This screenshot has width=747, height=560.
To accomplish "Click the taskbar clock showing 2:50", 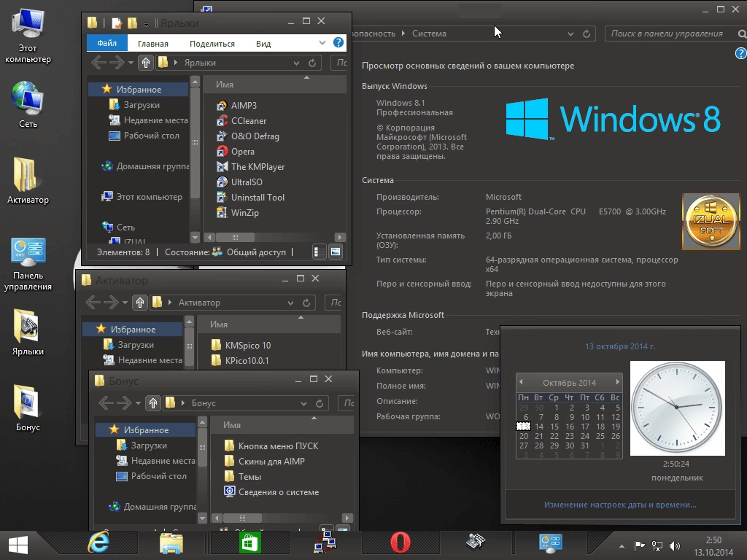I will 713,546.
